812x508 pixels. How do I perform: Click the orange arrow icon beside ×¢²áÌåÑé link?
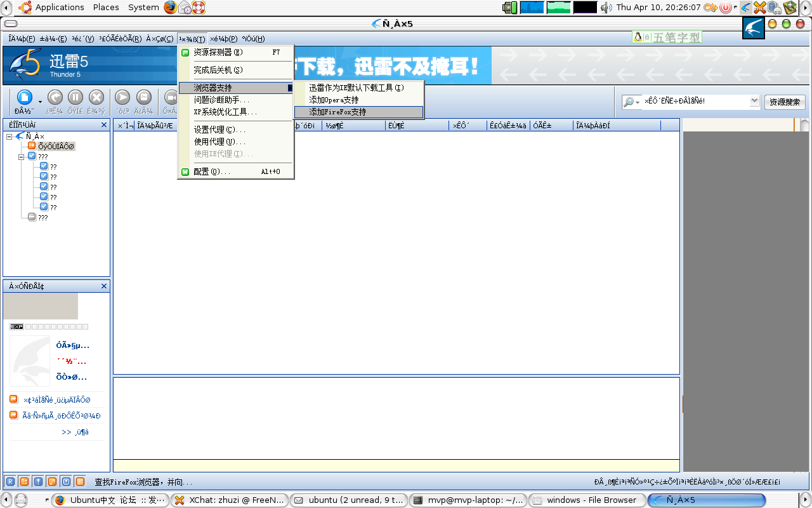point(13,399)
